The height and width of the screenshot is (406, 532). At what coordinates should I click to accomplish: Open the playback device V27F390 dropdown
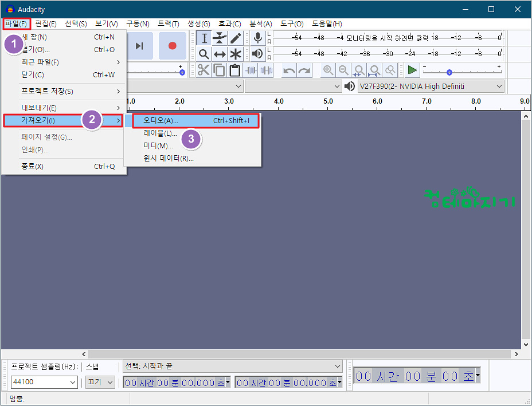click(x=431, y=86)
